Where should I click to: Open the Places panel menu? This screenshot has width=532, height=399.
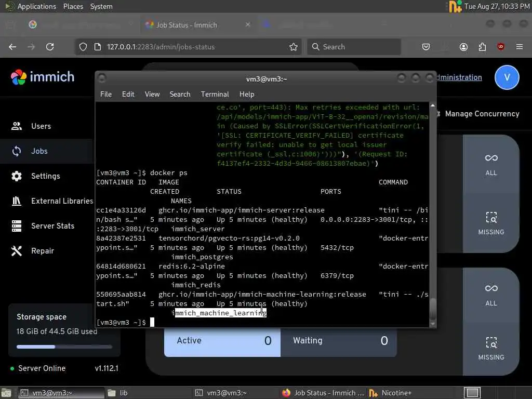tap(73, 6)
